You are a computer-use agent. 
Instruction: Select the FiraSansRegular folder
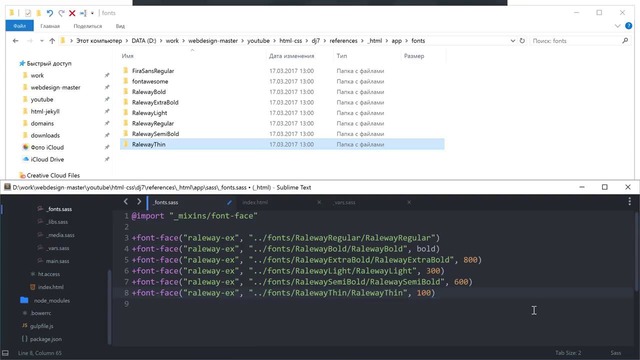coord(153,71)
